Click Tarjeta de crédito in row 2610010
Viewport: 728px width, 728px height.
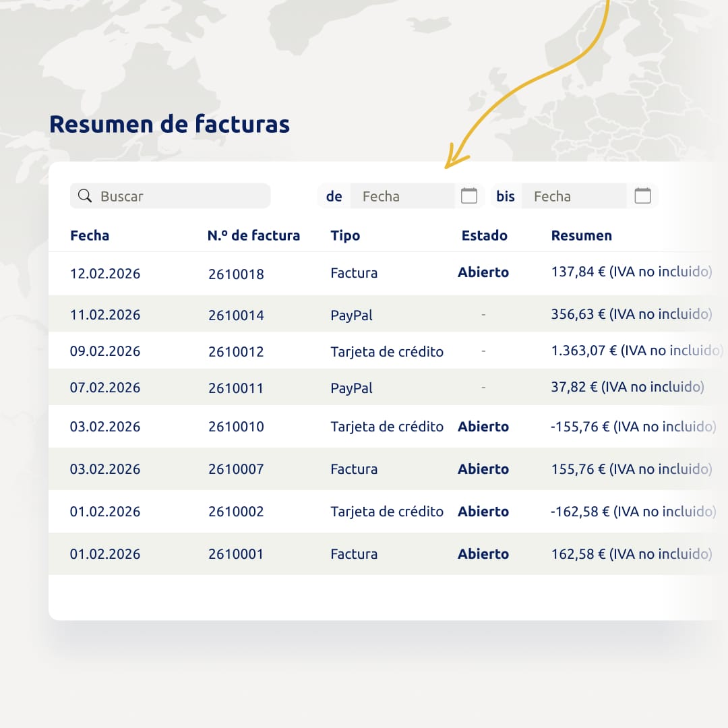click(x=387, y=427)
